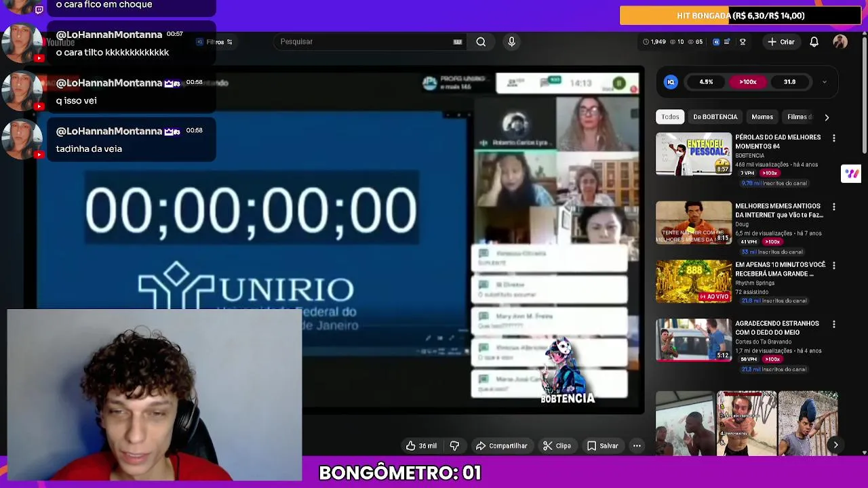Click the vidIQ icon in top bar
Image resolution: width=868 pixels, height=488 pixels.
(x=716, y=42)
